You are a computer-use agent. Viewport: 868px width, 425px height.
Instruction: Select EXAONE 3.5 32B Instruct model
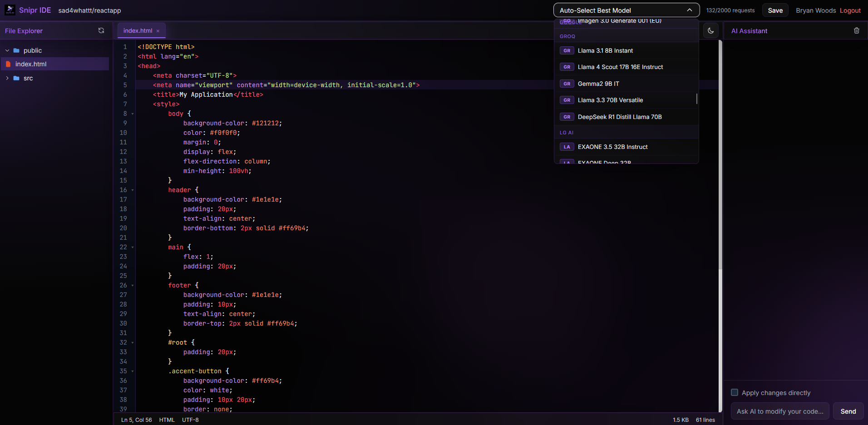(626, 147)
